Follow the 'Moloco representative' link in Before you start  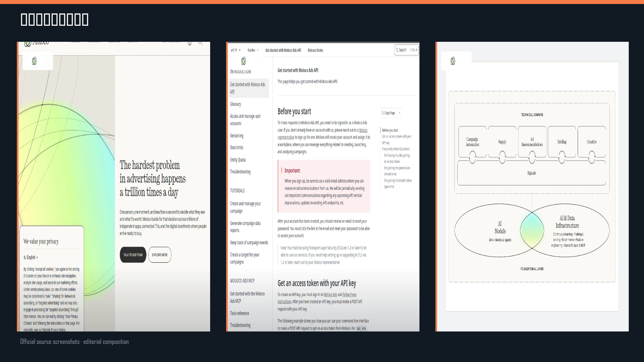322,134
